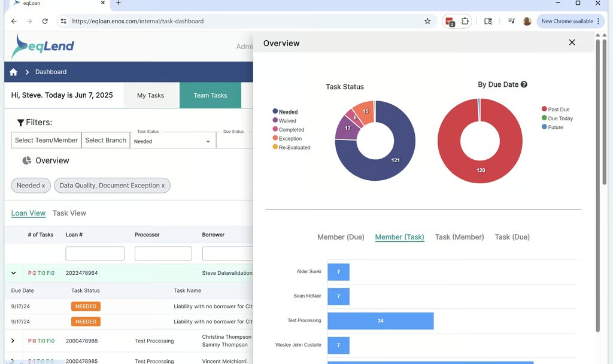Click Select Branch button

(x=105, y=140)
